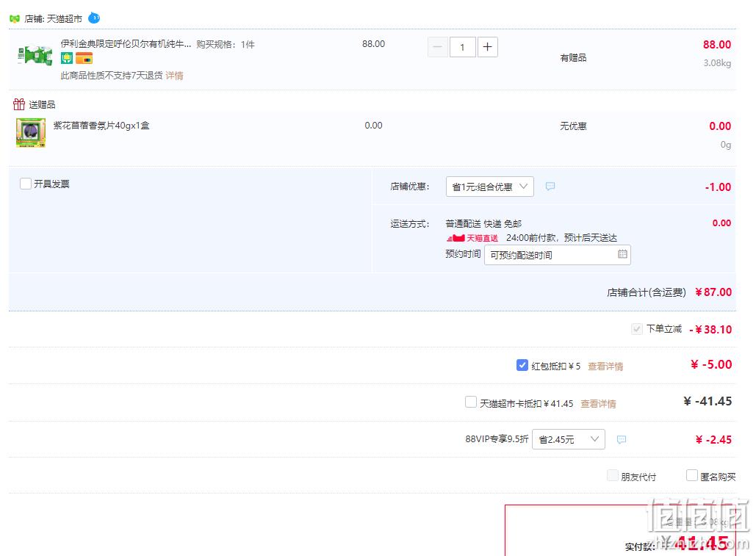Click the -¥38.10 discount amount
Viewport: 756px width, 556px height.
(710, 330)
